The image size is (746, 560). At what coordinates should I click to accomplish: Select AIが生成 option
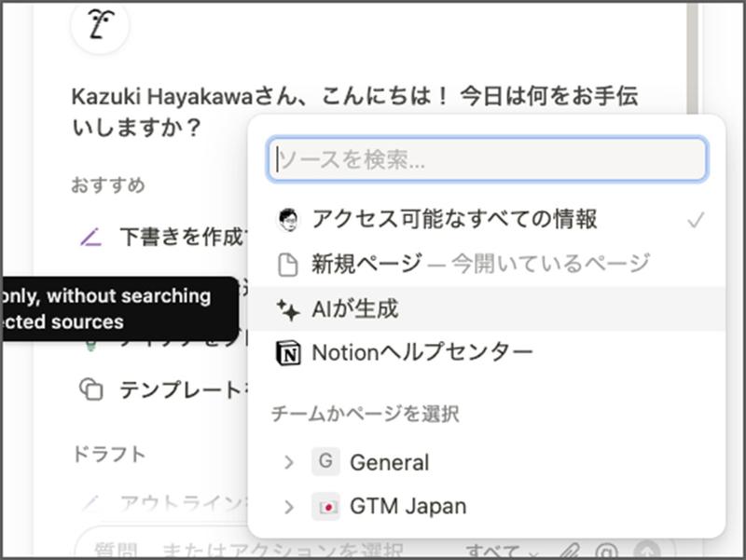(487, 309)
